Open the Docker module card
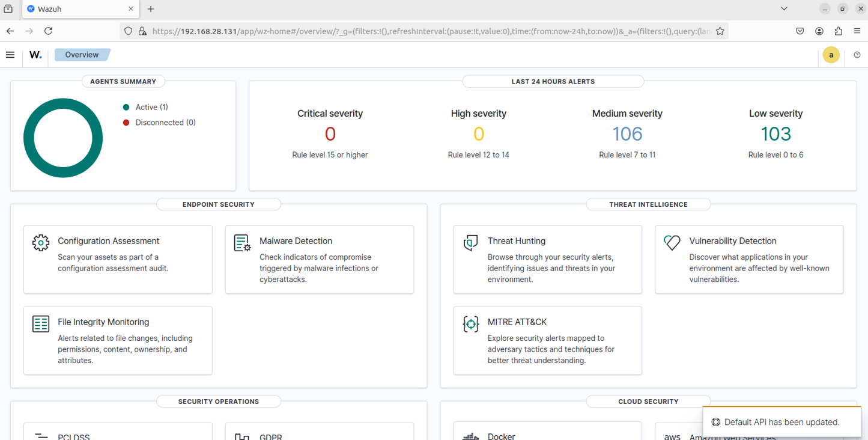Image resolution: width=868 pixels, height=440 pixels. click(548, 432)
